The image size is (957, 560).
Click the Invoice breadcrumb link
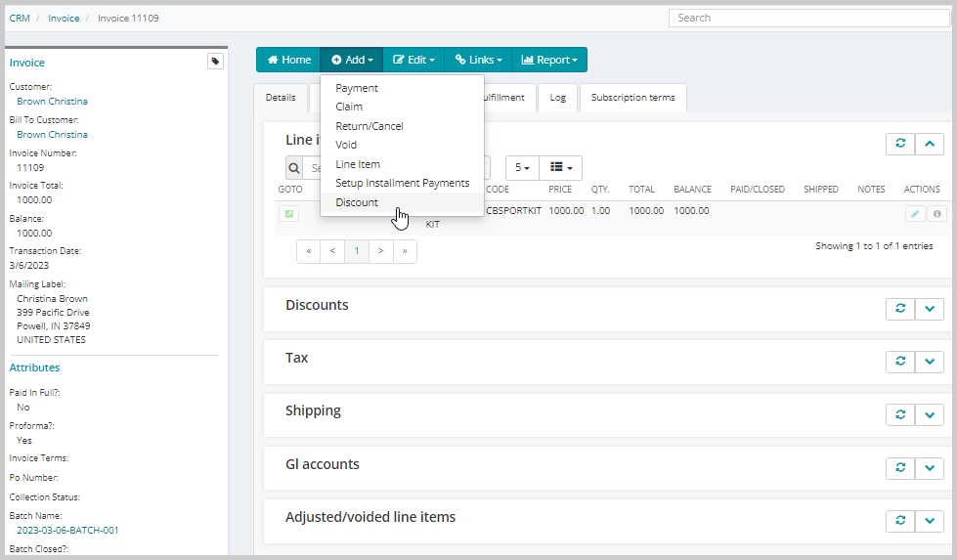coord(65,19)
